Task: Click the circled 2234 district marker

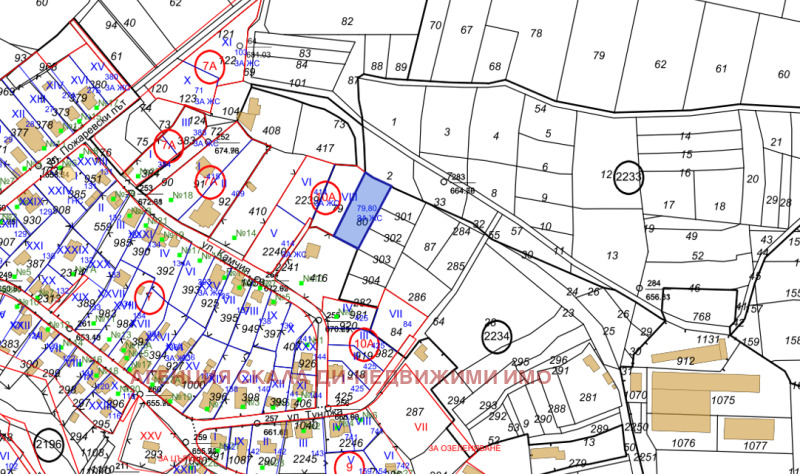Action: coord(496,337)
